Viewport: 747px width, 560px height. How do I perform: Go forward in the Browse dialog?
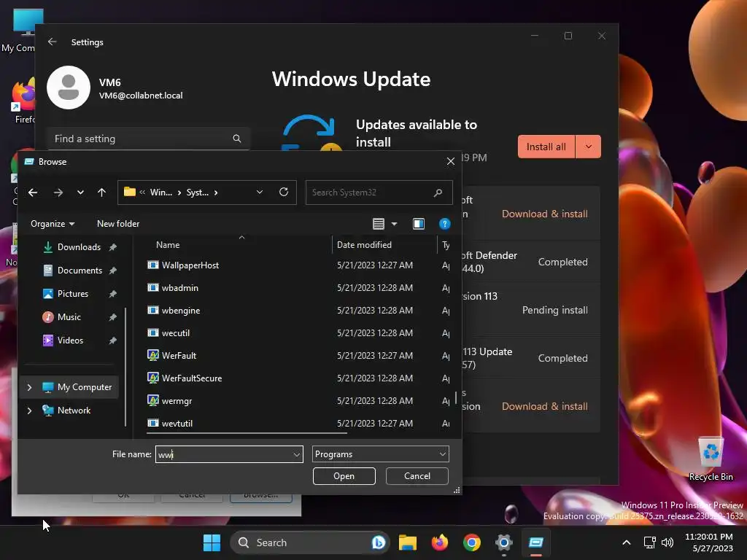58,192
